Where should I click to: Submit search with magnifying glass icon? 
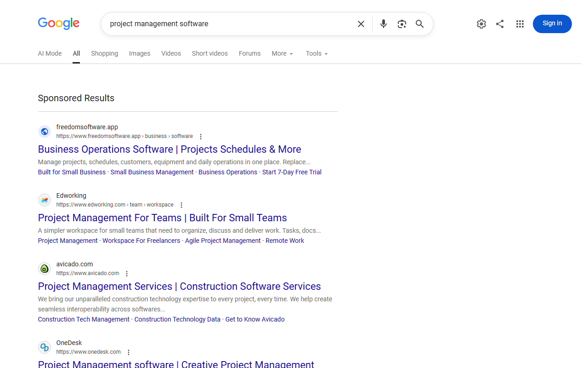(x=420, y=24)
